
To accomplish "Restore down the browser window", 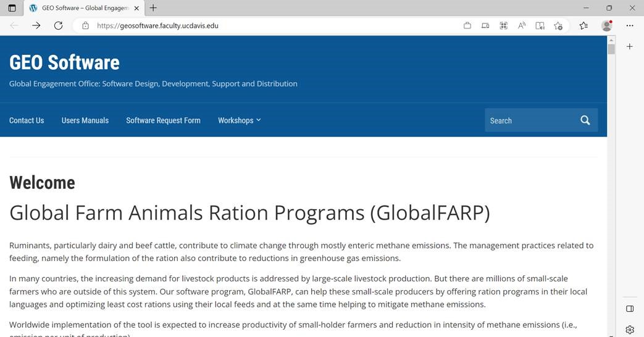I will click(609, 8).
